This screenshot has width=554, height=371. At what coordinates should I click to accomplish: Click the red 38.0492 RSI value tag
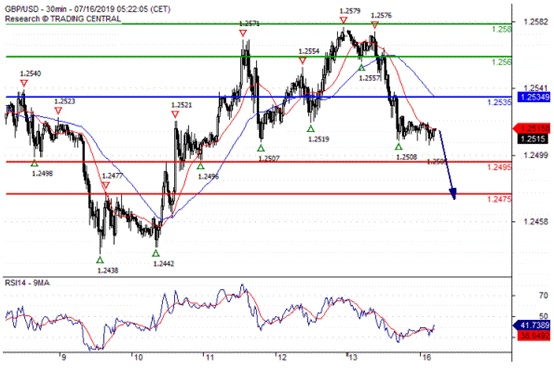click(x=534, y=336)
